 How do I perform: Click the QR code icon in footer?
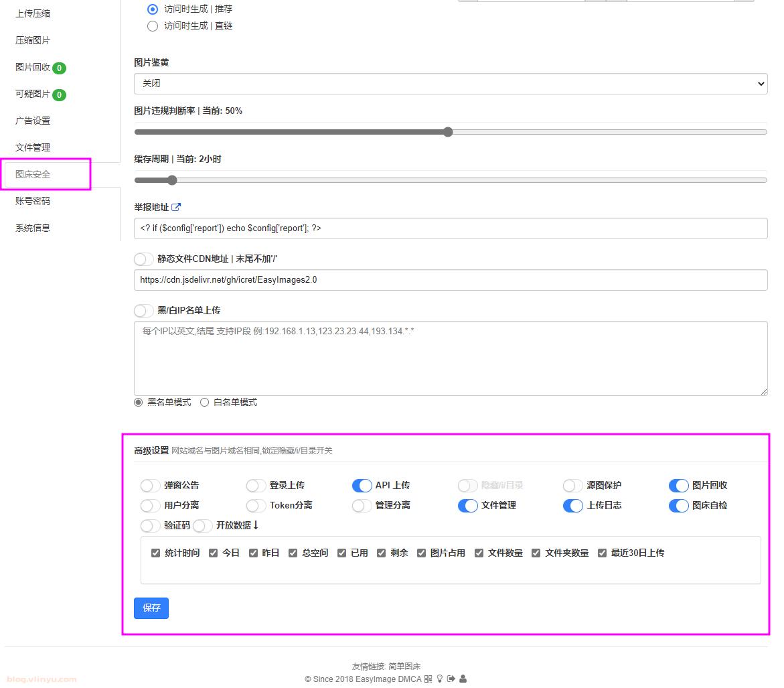tap(428, 679)
